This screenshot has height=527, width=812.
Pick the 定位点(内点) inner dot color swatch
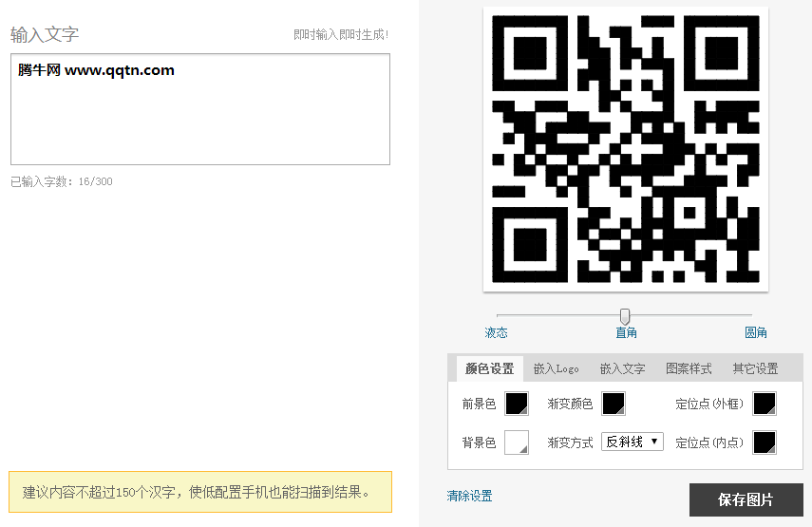coord(765,442)
